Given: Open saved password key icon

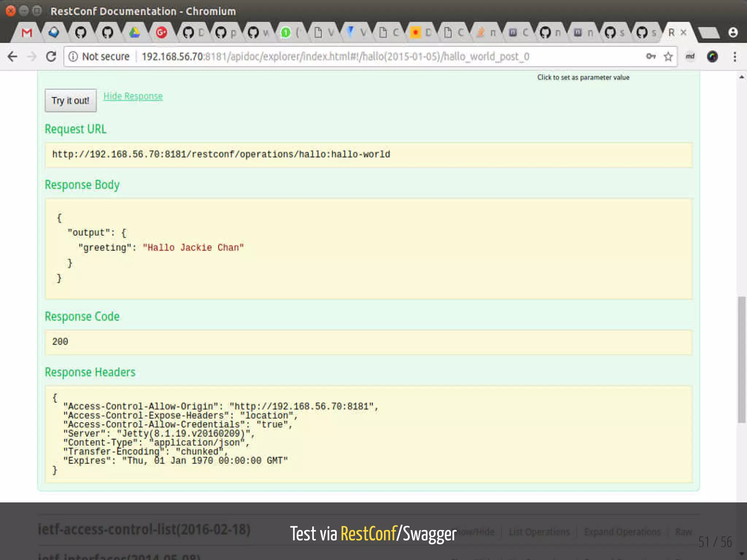Looking at the screenshot, I should 651,56.
